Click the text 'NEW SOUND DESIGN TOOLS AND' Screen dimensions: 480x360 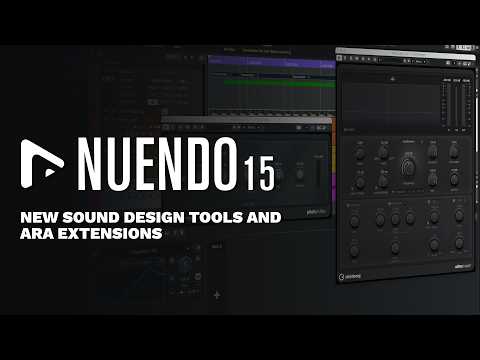pyautogui.click(x=151, y=218)
